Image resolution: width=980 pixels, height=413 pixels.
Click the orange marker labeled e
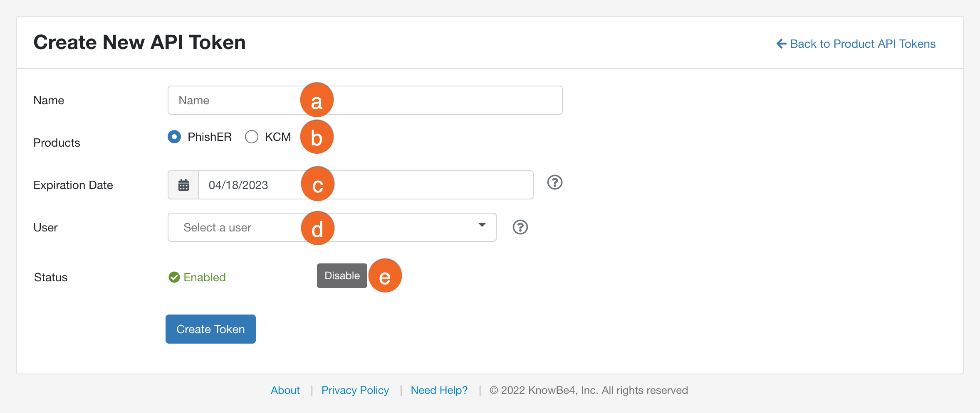(x=385, y=275)
